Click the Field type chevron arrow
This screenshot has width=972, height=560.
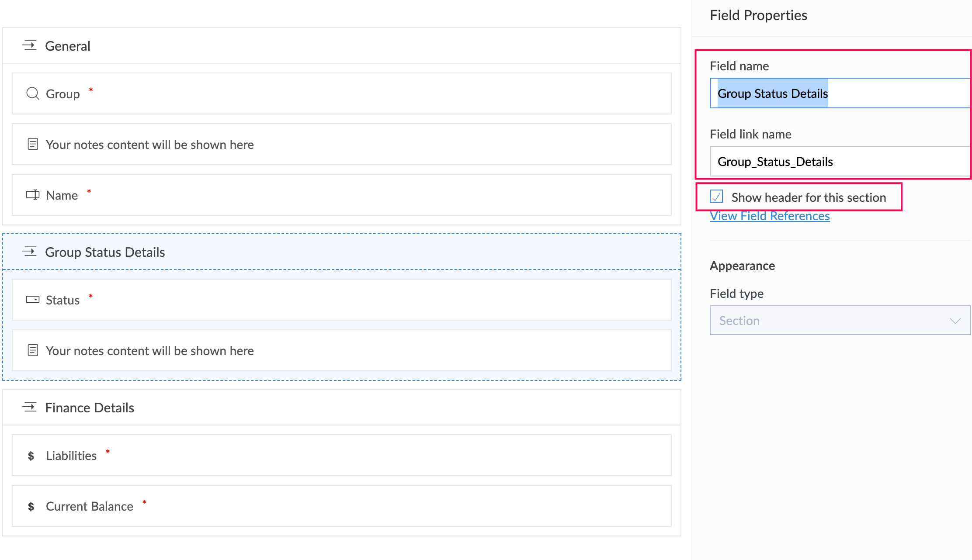(955, 321)
